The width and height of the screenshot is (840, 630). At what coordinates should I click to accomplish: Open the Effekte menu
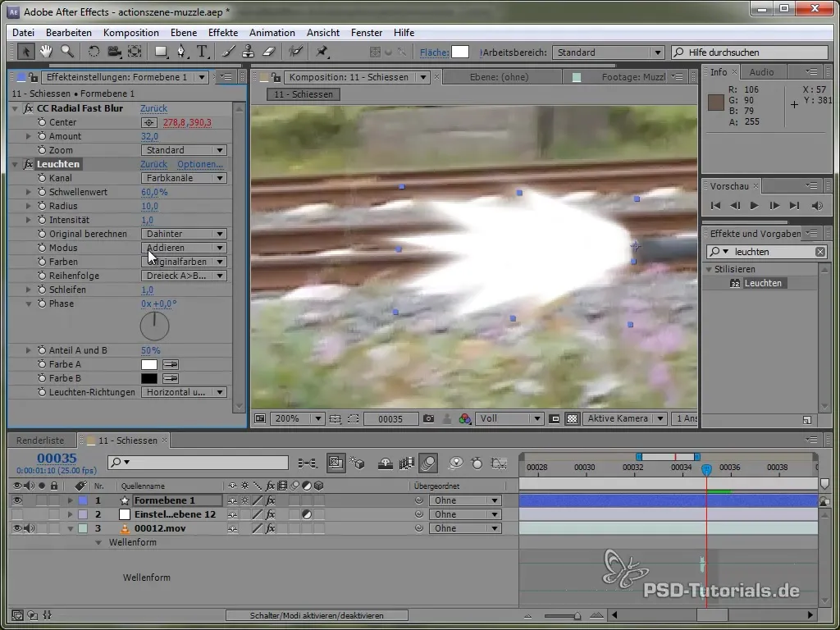(223, 33)
